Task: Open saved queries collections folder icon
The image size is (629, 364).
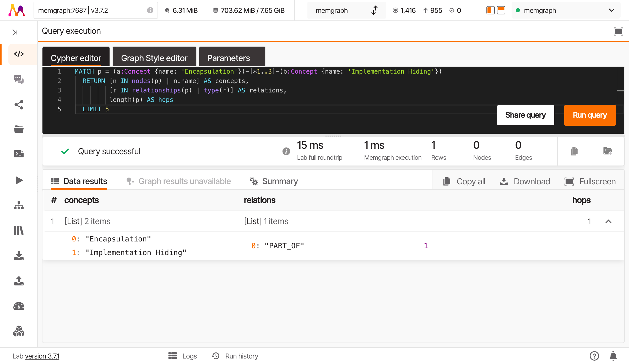Action: [18, 129]
